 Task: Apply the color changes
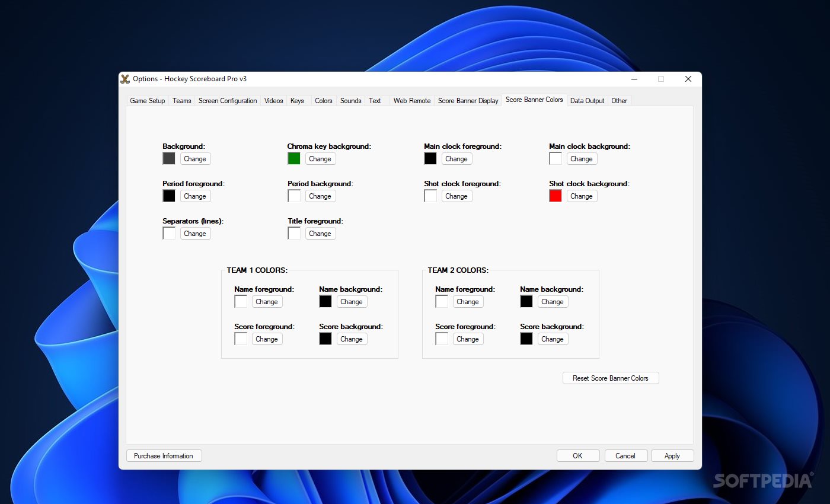pos(672,456)
